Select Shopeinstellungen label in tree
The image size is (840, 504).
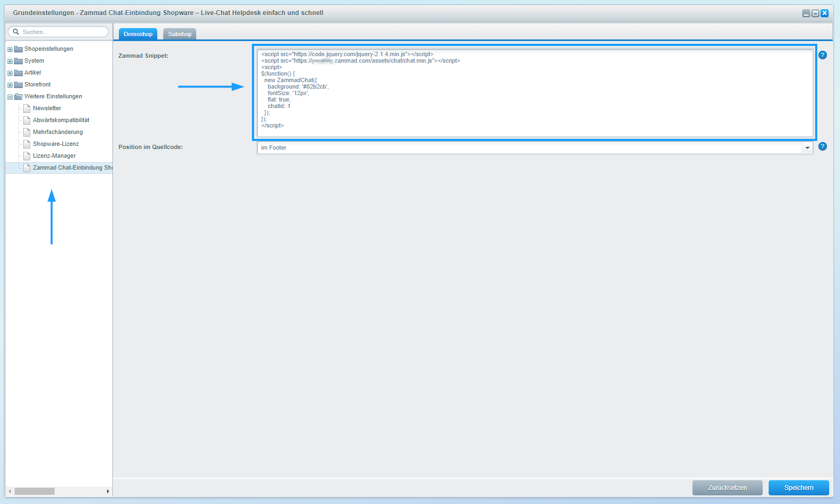click(x=49, y=49)
